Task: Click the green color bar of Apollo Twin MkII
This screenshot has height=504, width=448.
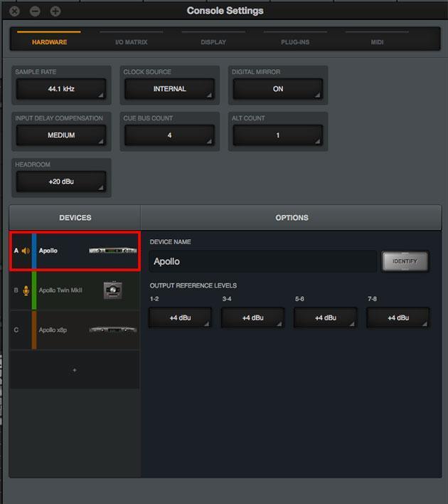Action: 34,290
